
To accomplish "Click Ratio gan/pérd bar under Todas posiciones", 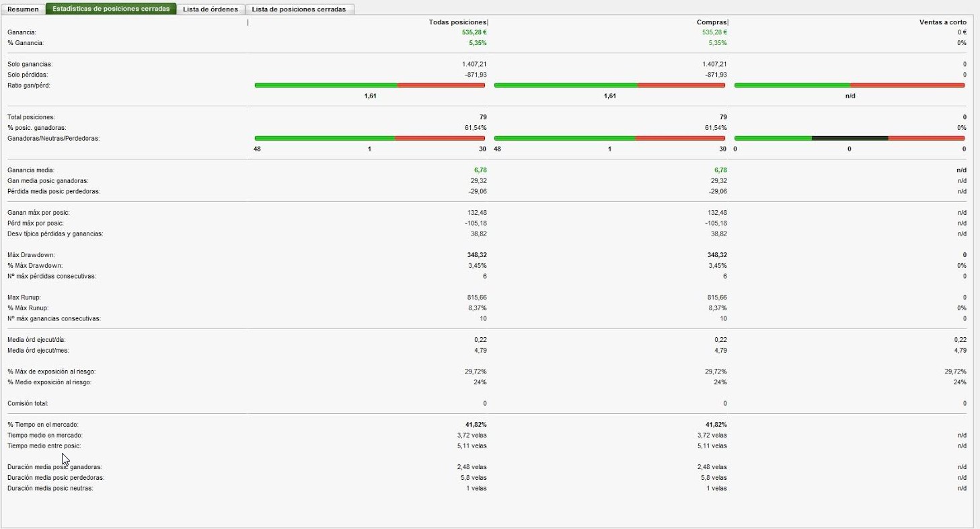I will [x=370, y=85].
